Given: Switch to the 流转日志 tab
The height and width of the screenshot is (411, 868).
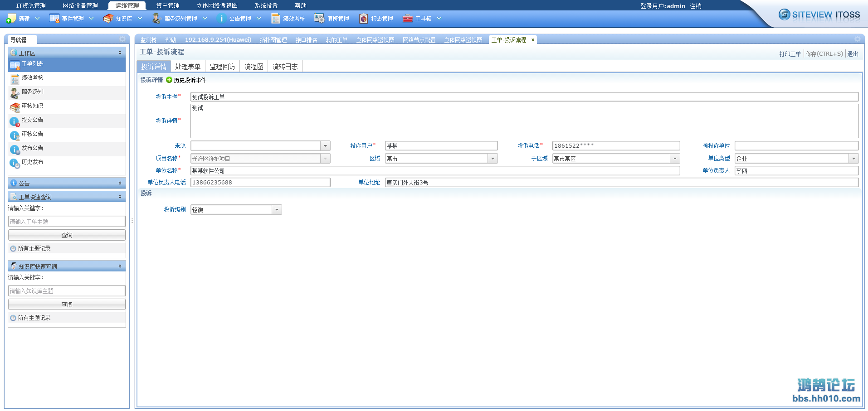Looking at the screenshot, I should point(285,67).
